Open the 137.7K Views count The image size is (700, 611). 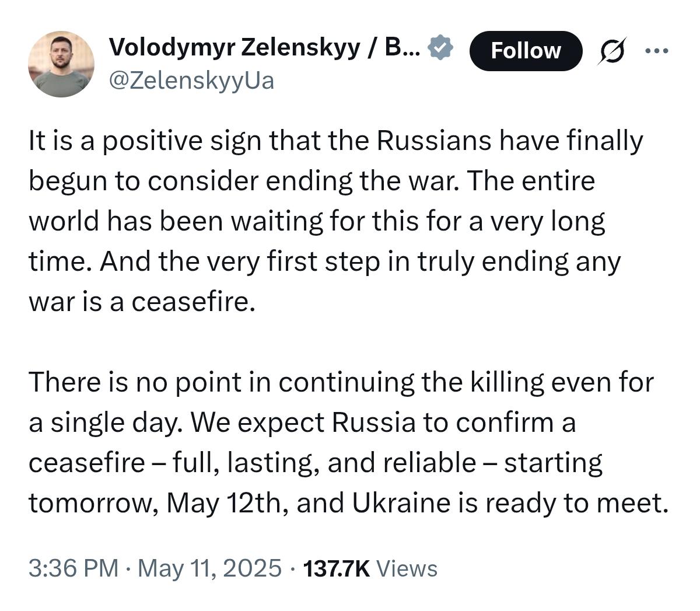[337, 568]
